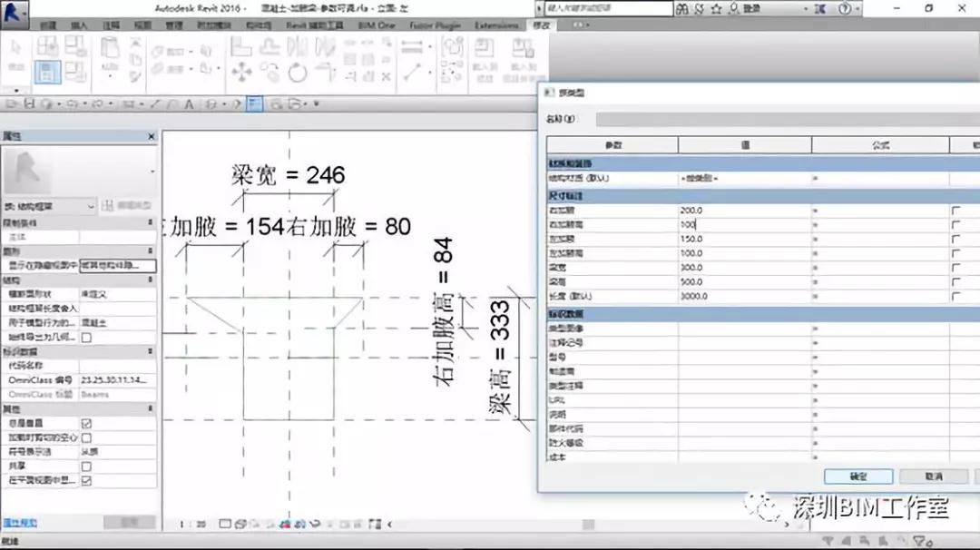The width and height of the screenshot is (980, 550).
Task: Click 取消 (Cancel) button in Family Types dialog
Action: pos(934,476)
